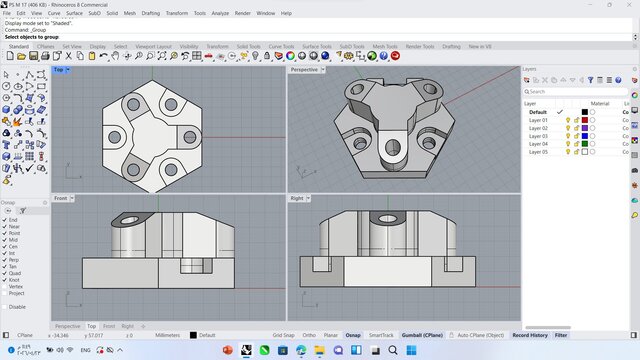
Task: Open a file with folder icon
Action: pos(22,56)
